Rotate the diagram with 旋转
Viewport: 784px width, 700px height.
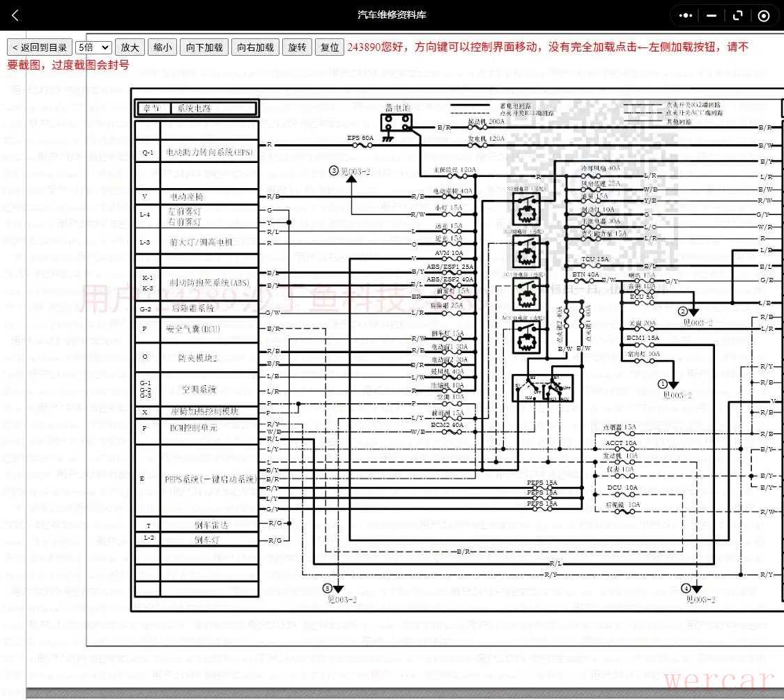pos(297,47)
